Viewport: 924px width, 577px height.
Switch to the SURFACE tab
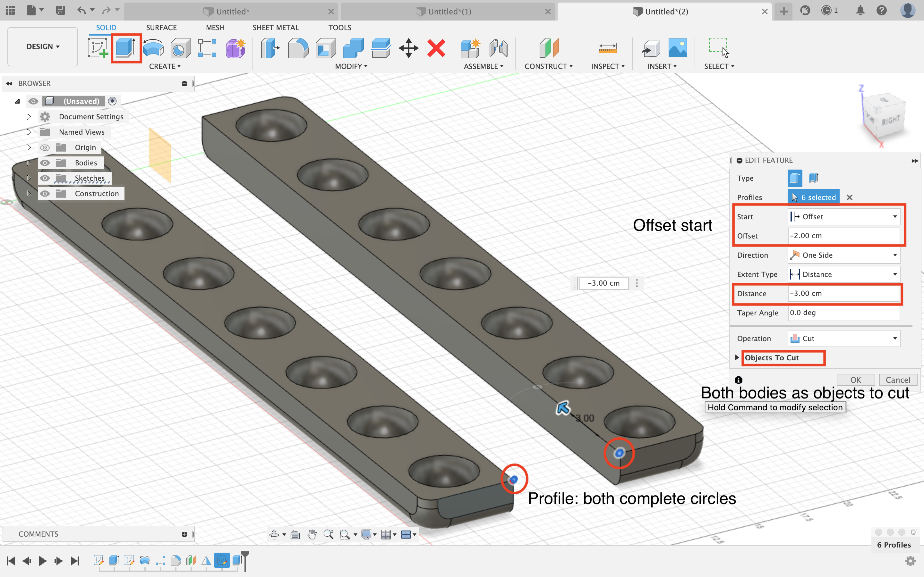point(161,28)
